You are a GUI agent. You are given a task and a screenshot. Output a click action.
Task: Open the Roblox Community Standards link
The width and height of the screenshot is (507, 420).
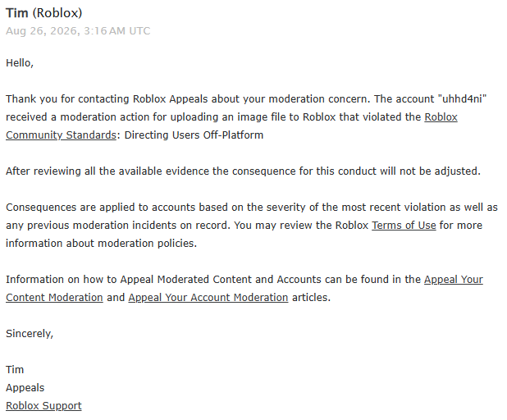tap(61, 135)
